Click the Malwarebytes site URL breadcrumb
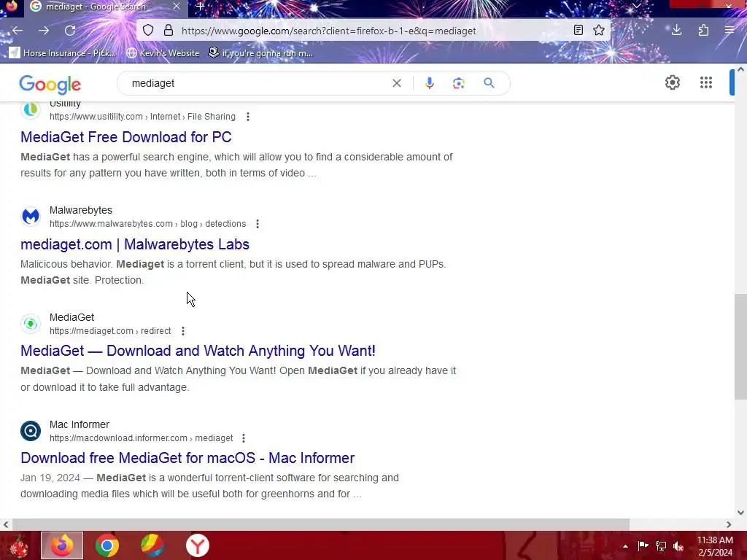This screenshot has height=560, width=747. coord(147,224)
